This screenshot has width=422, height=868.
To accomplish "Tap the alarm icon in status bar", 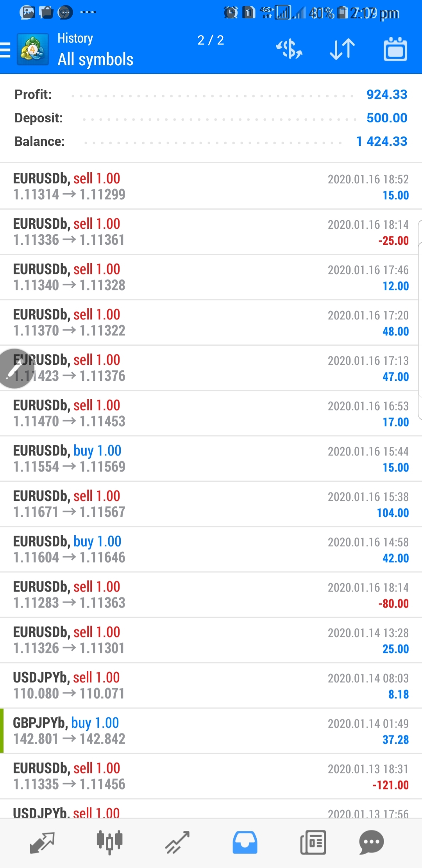I will [231, 13].
